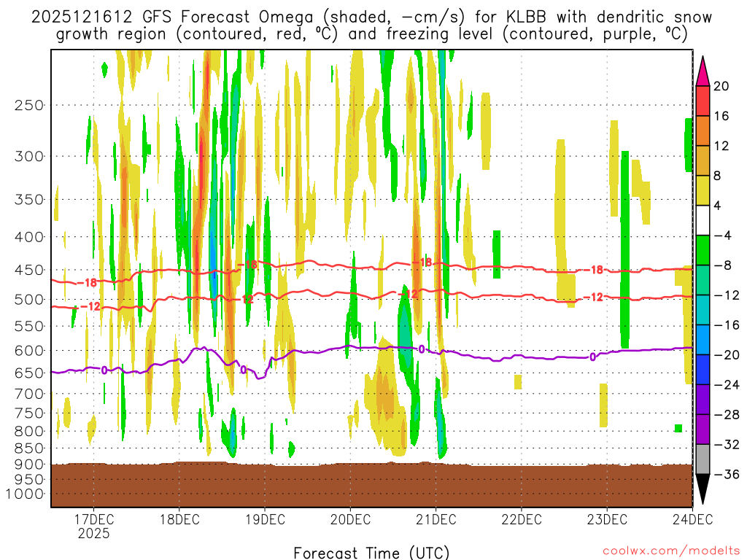This screenshot has width=747, height=560.
Task: Click the green swatch for -4 to -8
Action: pyautogui.click(x=703, y=250)
